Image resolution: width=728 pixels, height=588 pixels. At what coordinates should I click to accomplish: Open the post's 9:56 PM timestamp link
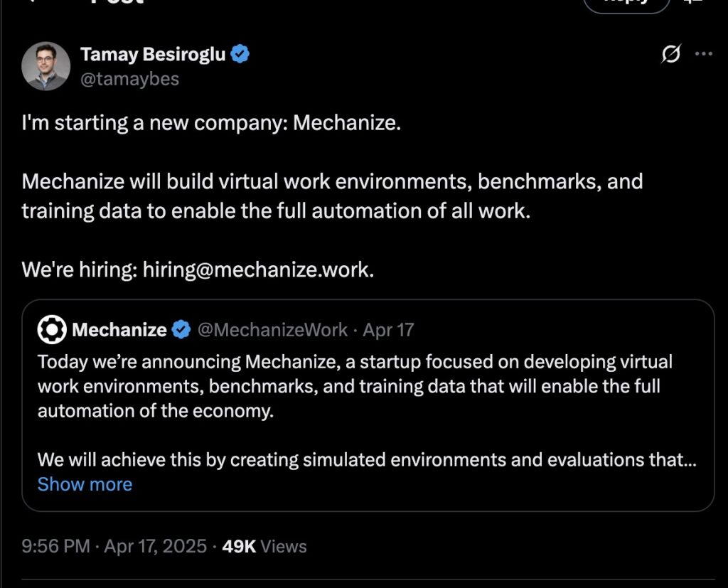click(114, 546)
